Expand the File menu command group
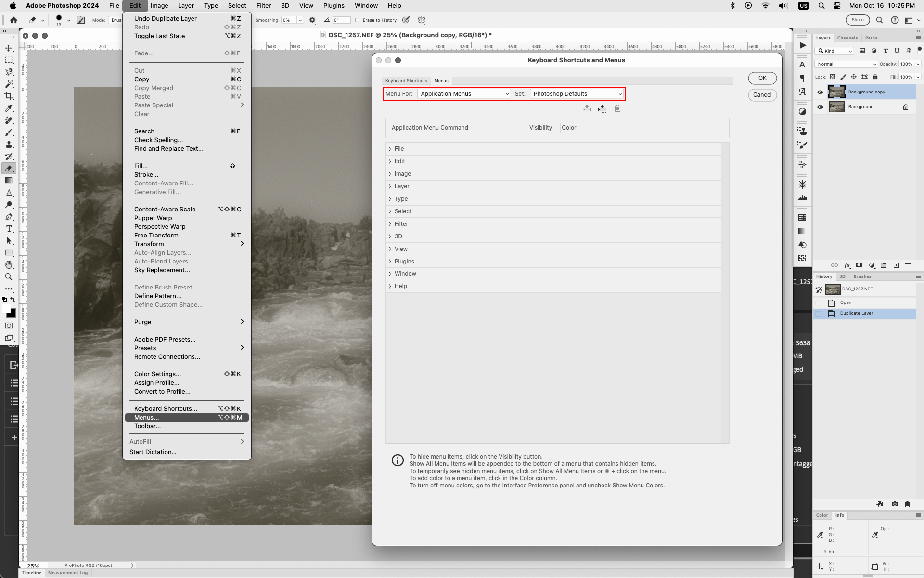 [x=390, y=148]
